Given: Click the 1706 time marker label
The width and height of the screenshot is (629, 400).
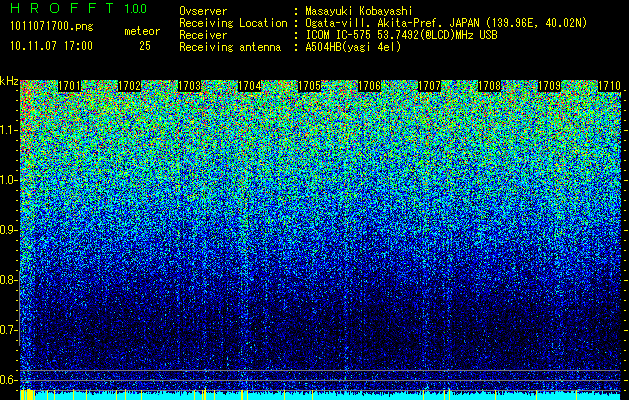Looking at the screenshot, I should (369, 86).
